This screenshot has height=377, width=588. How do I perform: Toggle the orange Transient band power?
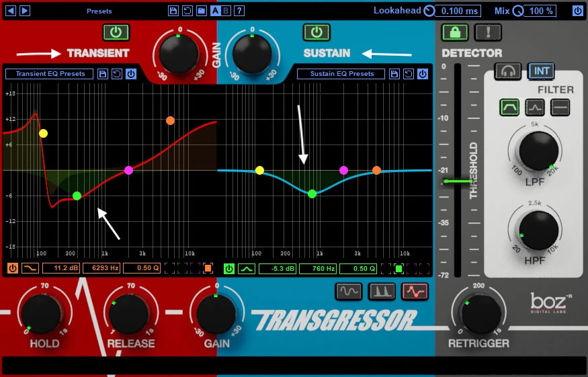tap(12, 268)
